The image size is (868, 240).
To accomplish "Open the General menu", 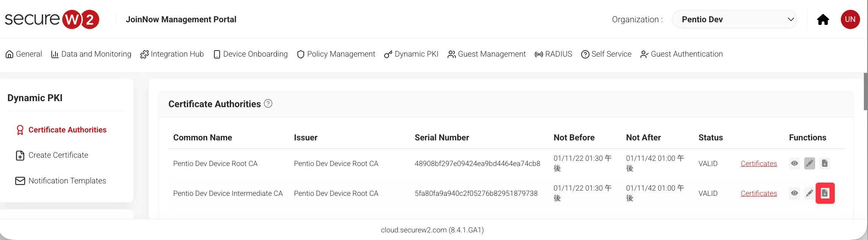I will coord(24,54).
